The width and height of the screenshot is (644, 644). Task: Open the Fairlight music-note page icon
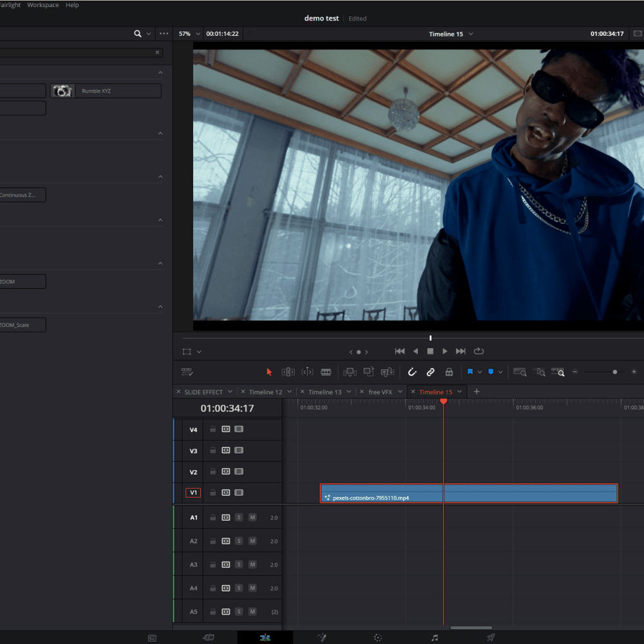(435, 638)
